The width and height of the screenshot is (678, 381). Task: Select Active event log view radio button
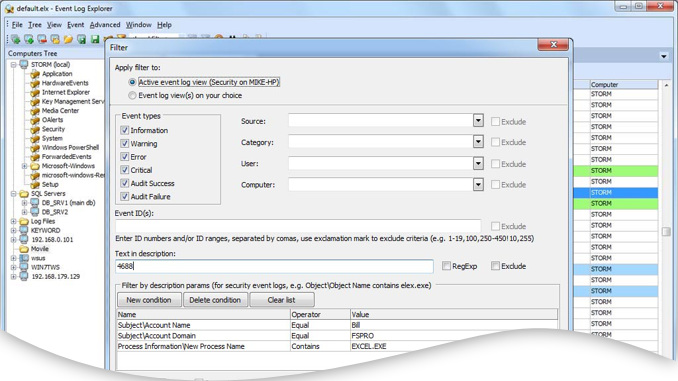[132, 82]
